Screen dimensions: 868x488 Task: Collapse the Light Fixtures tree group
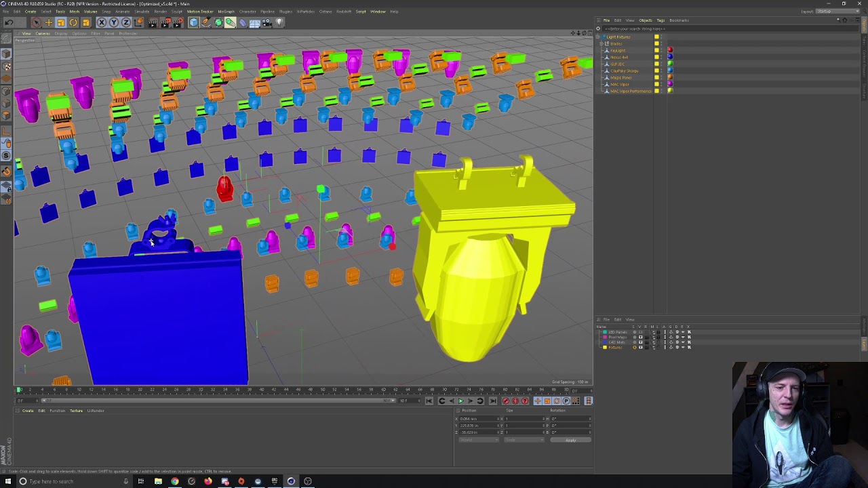(x=599, y=37)
